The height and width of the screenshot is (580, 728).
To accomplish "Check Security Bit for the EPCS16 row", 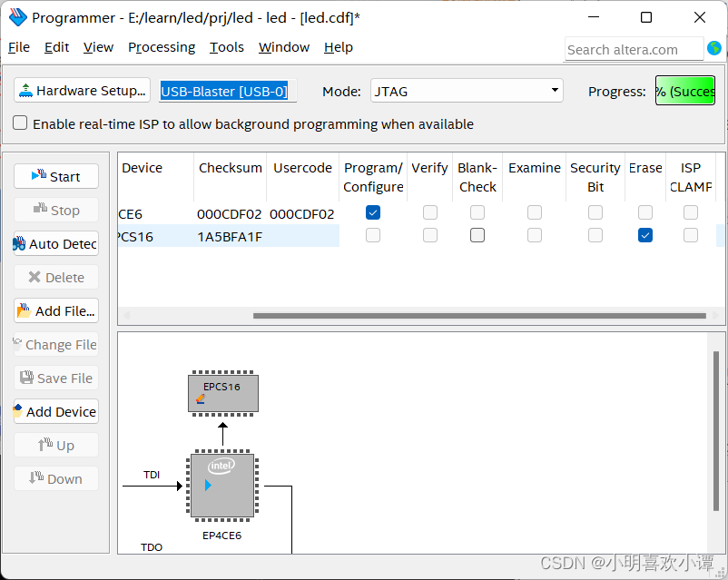I will coord(595,235).
